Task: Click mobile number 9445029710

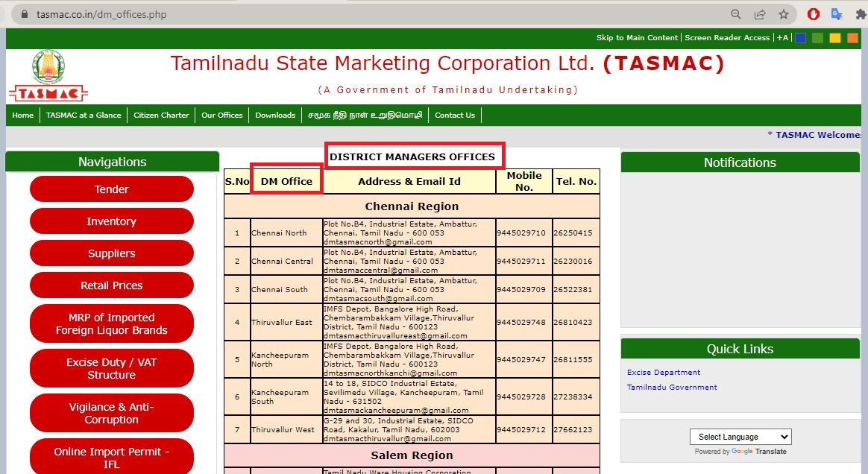Action: 521,233
